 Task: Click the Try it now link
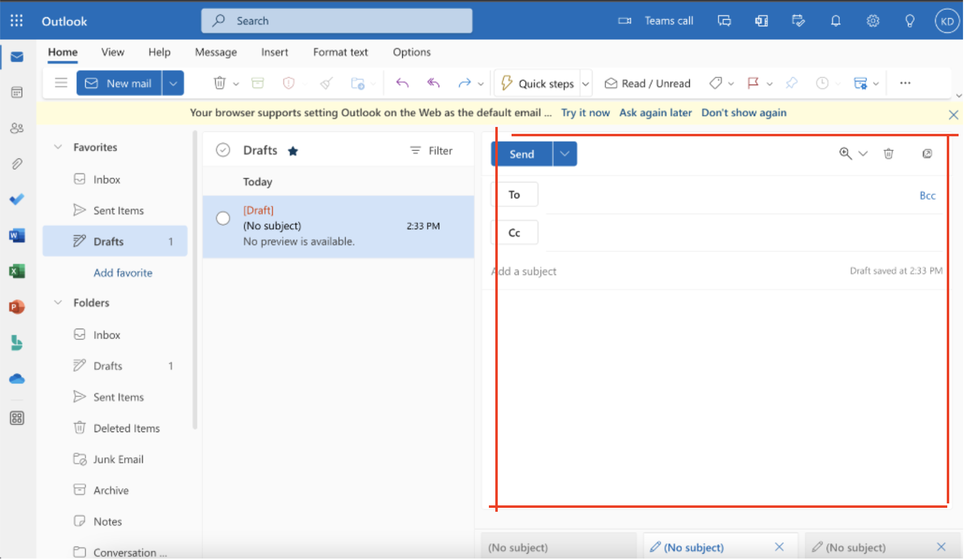585,113
